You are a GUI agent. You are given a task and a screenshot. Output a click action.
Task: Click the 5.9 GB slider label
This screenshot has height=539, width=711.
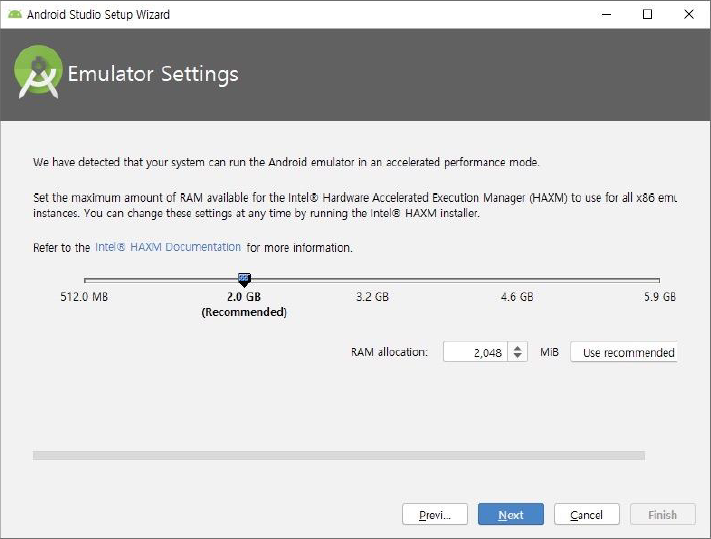tap(660, 297)
